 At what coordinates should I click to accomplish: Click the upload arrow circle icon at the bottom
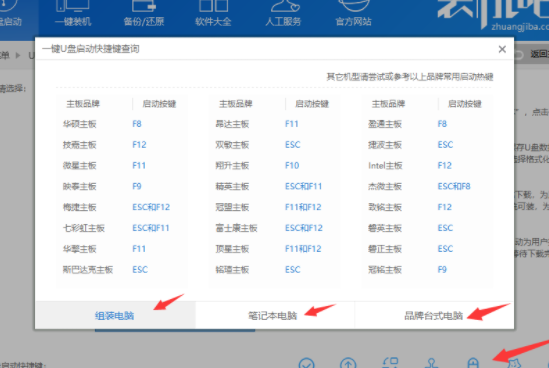pyautogui.click(x=348, y=363)
